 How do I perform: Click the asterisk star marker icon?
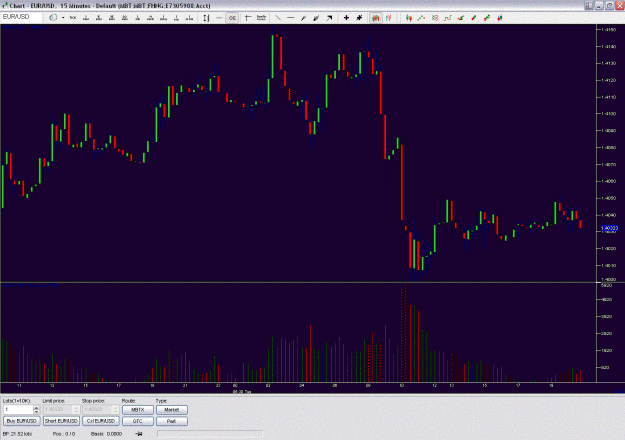359,18
